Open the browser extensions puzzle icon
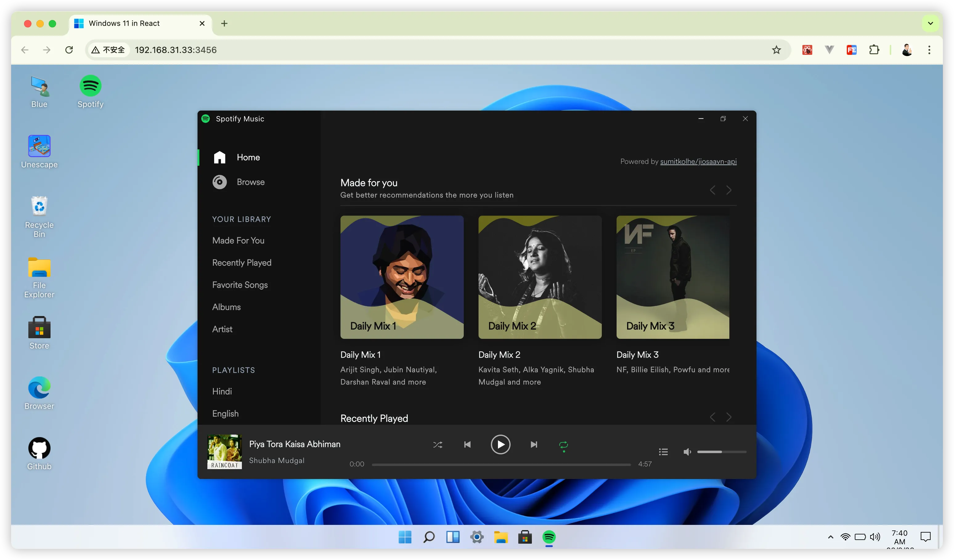The height and width of the screenshot is (560, 954). pos(874,50)
